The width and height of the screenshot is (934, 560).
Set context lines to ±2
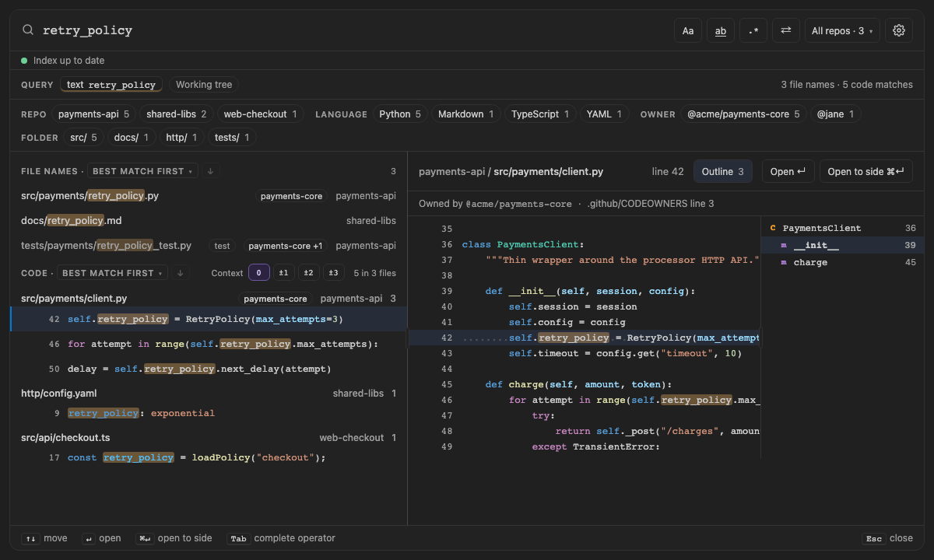tap(309, 273)
